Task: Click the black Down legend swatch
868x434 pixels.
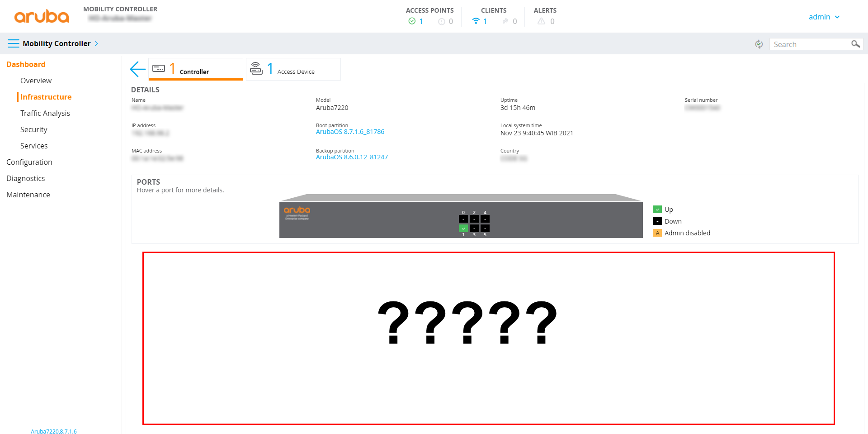Action: 657,221
